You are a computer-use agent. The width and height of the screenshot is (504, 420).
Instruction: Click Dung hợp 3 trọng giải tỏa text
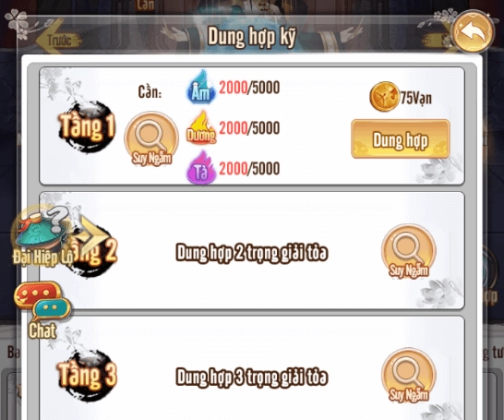(252, 377)
